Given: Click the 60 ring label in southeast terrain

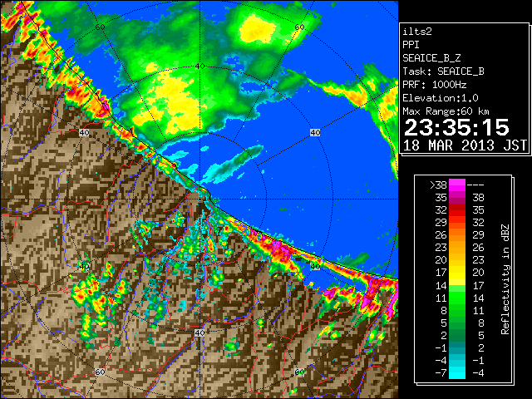Looking at the screenshot, I should pyautogui.click(x=299, y=372).
